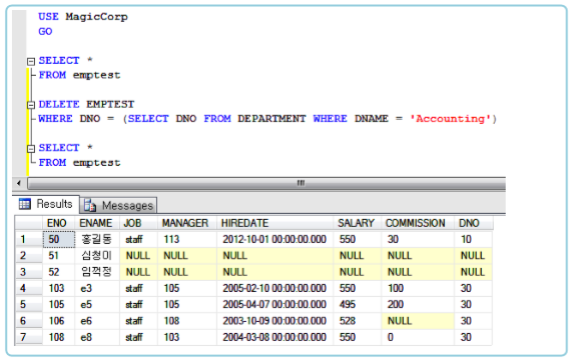Select the SALARY column header

(x=357, y=223)
